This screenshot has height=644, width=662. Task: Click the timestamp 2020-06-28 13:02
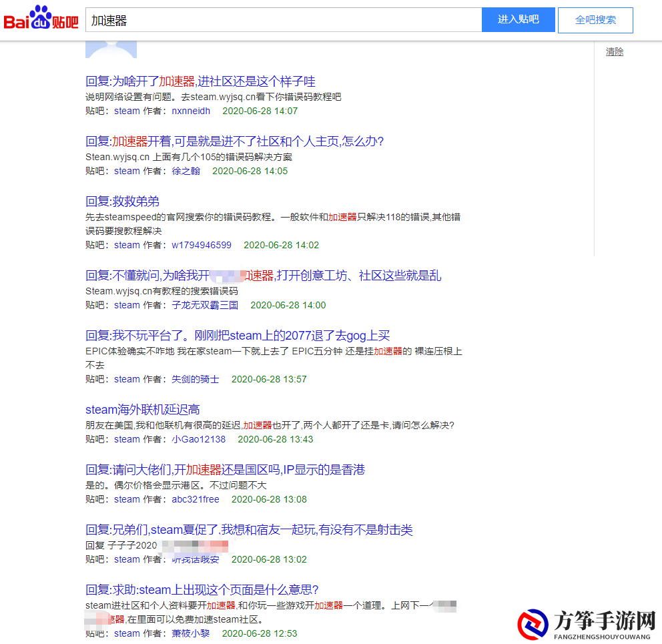(x=269, y=559)
